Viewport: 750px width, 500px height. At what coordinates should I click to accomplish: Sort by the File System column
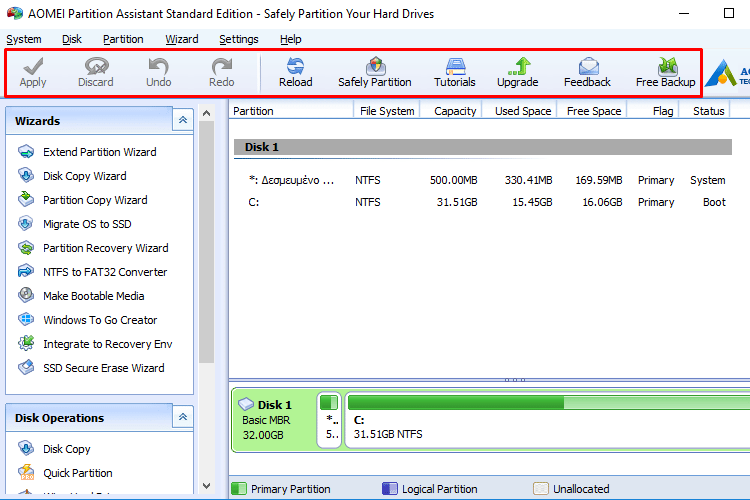pyautogui.click(x=387, y=111)
